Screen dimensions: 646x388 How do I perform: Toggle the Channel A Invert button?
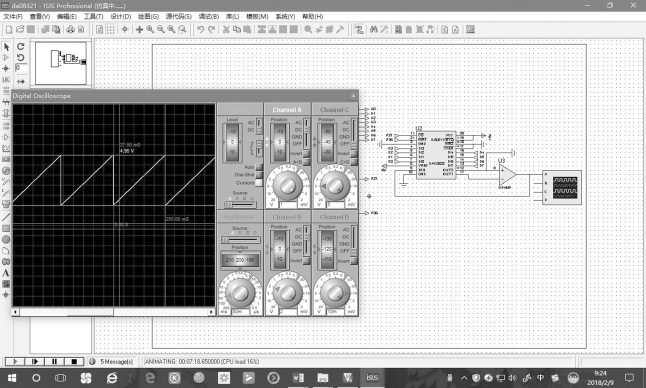click(x=306, y=153)
